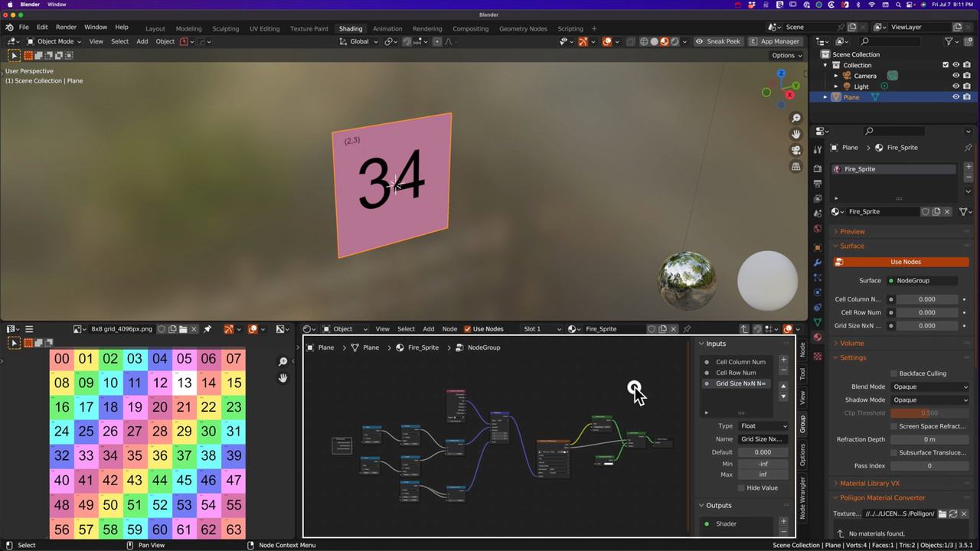Image resolution: width=980 pixels, height=551 pixels.
Task: Click Sneak Peek button
Action: [718, 41]
